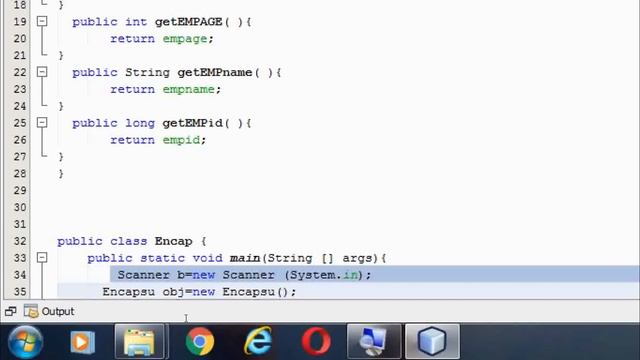
Task: Click the 'Encap' class name on line 32
Action: coord(173,242)
